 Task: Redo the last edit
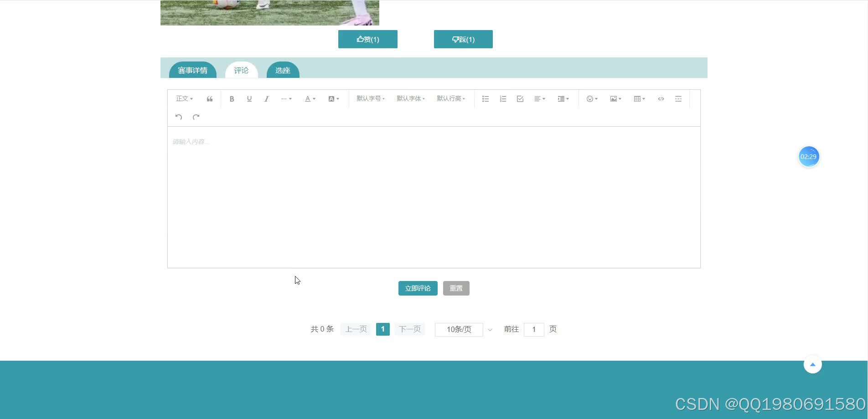tap(196, 117)
